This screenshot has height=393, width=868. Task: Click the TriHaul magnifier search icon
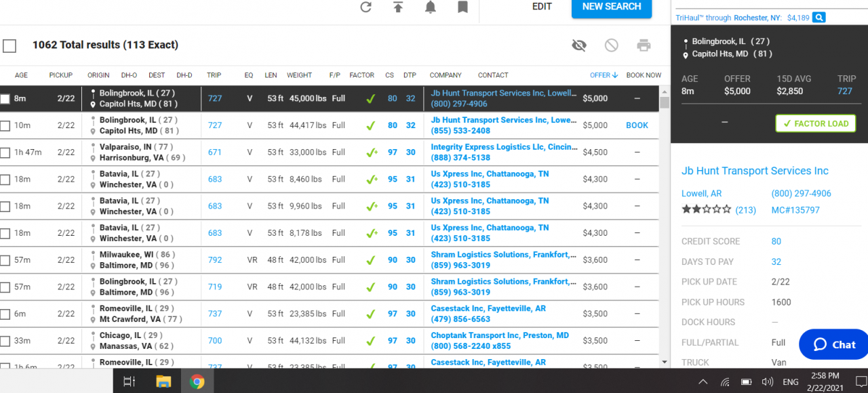(x=819, y=18)
